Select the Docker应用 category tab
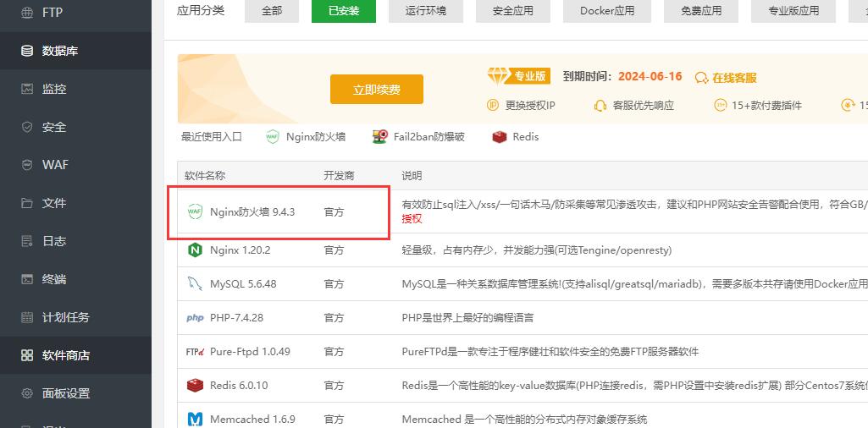The image size is (868, 428). (x=607, y=10)
